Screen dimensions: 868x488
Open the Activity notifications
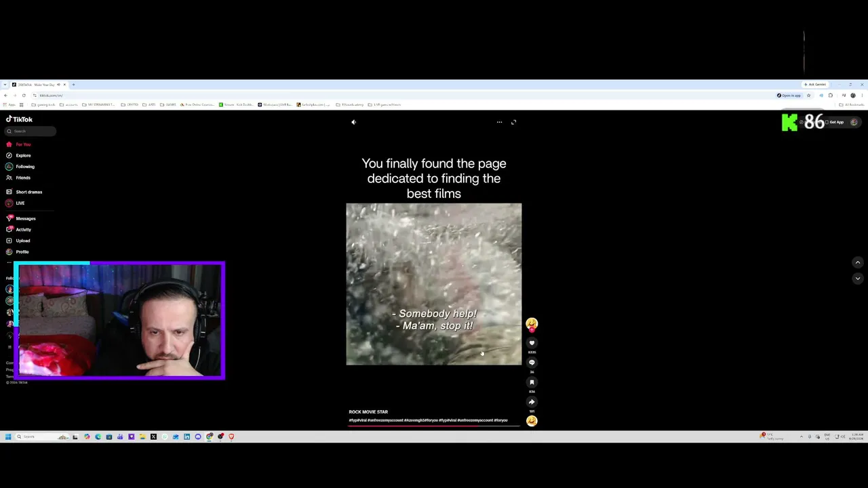pyautogui.click(x=19, y=230)
